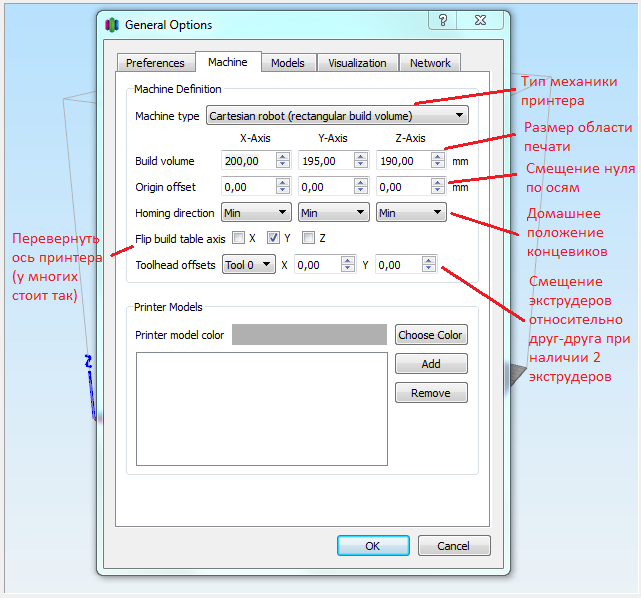The width and height of the screenshot is (641, 598).
Task: Open the Machine type dropdown
Action: point(337,116)
